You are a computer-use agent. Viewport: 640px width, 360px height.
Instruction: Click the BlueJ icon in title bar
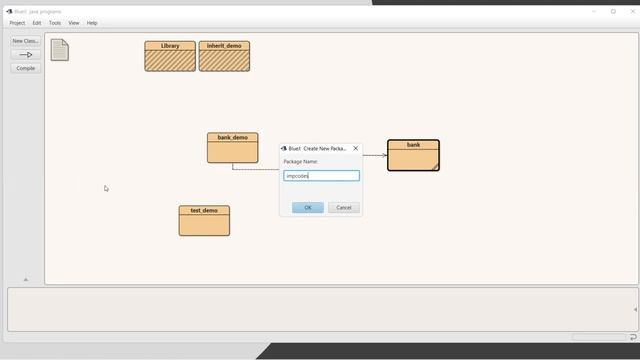[9, 11]
